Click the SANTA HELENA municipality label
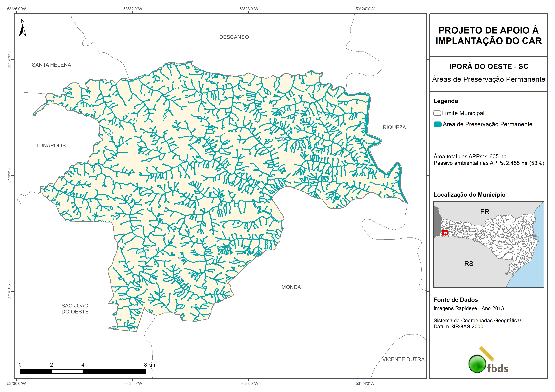The width and height of the screenshot is (555, 392). pyautogui.click(x=52, y=65)
